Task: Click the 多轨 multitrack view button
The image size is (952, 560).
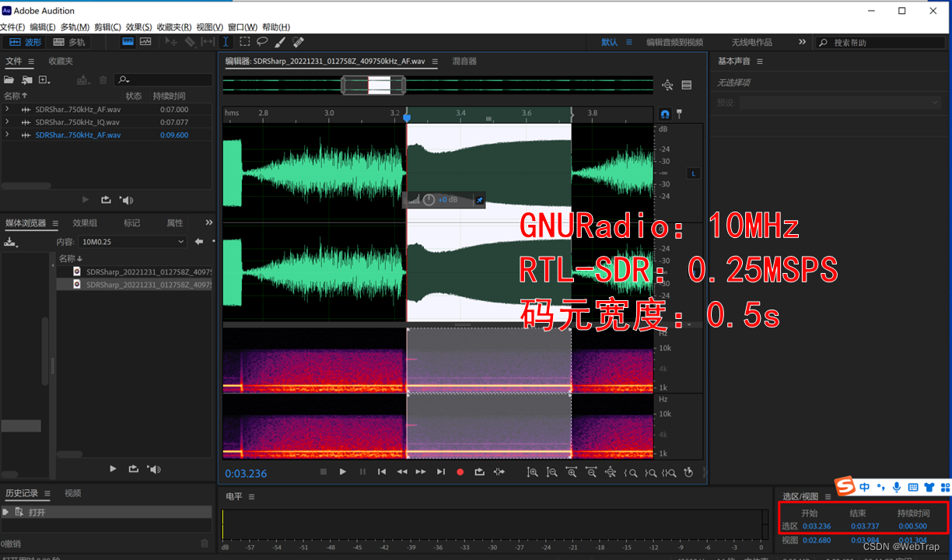Action: [x=68, y=42]
